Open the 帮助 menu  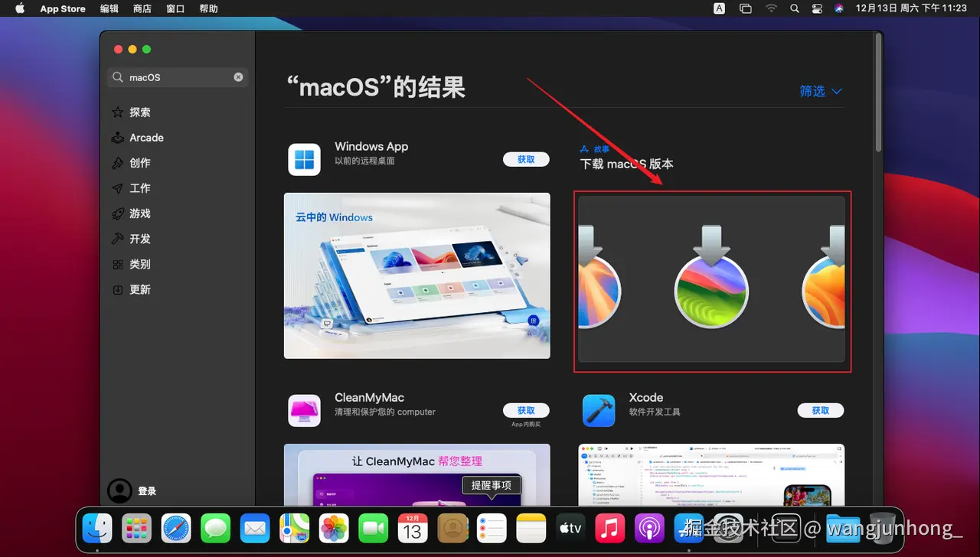pyautogui.click(x=208, y=8)
